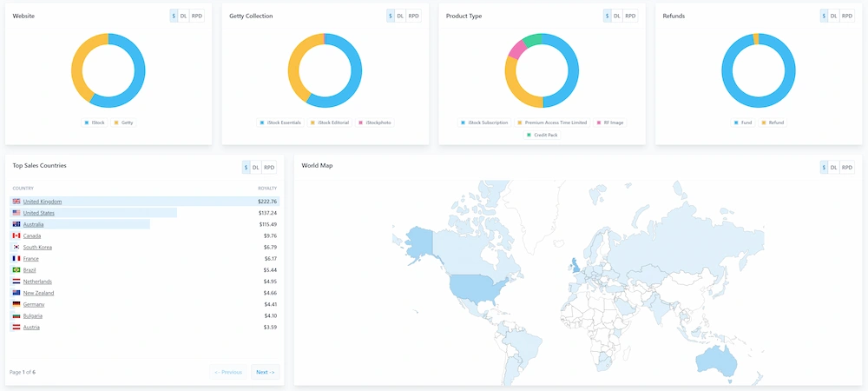Click the RF Image legend color swatch
The height and width of the screenshot is (391, 868).
point(598,123)
